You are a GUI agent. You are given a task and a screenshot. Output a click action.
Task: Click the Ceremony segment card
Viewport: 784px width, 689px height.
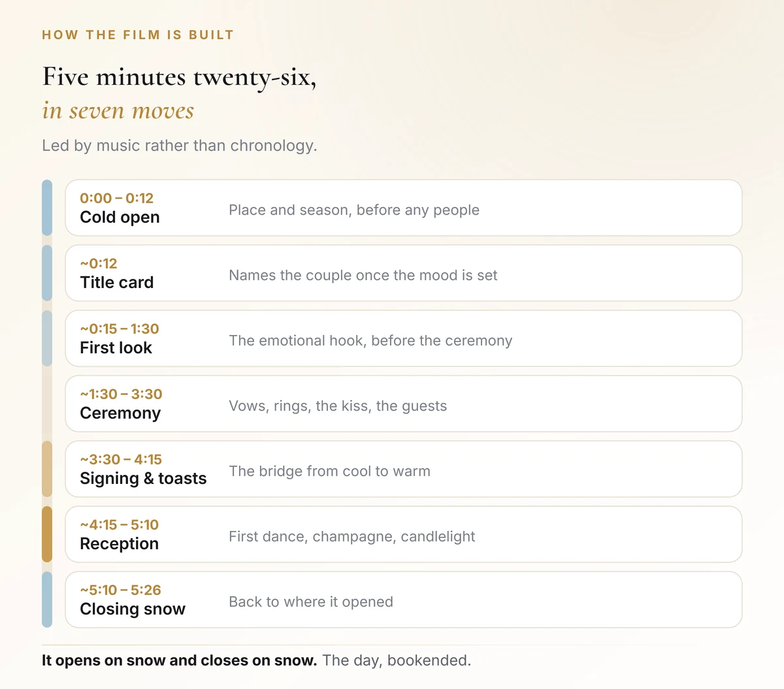coord(404,404)
